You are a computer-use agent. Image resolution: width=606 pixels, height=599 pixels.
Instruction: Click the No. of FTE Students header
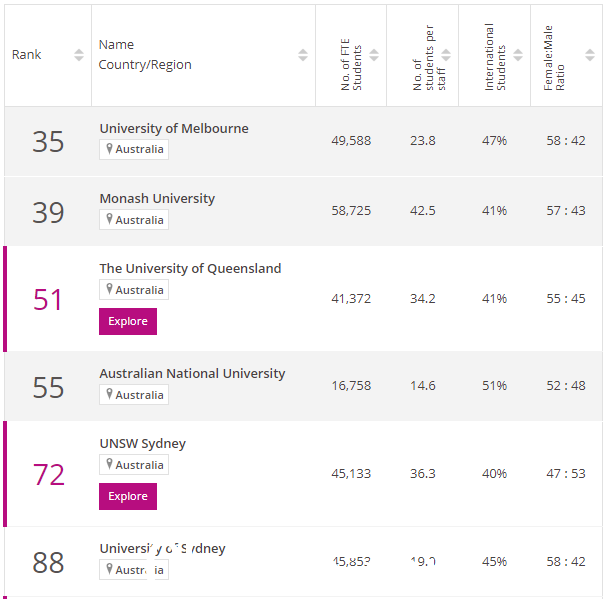351,65
